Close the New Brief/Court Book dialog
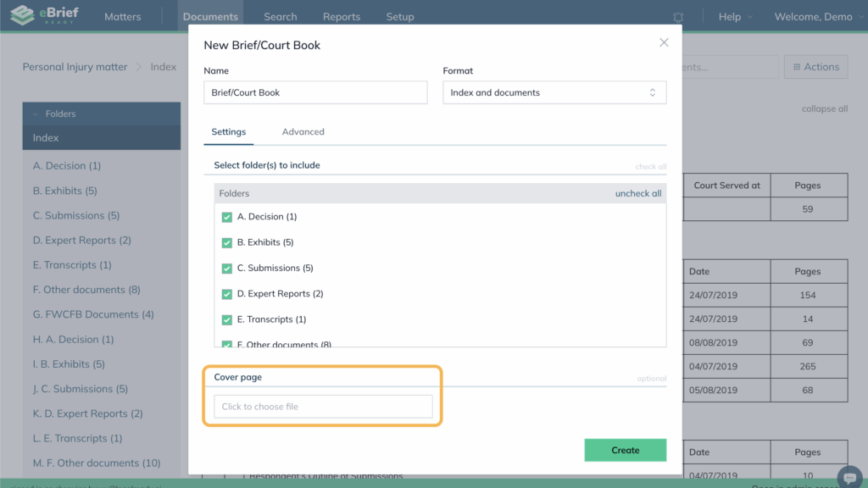Viewport: 868px width, 488px height. tap(664, 43)
